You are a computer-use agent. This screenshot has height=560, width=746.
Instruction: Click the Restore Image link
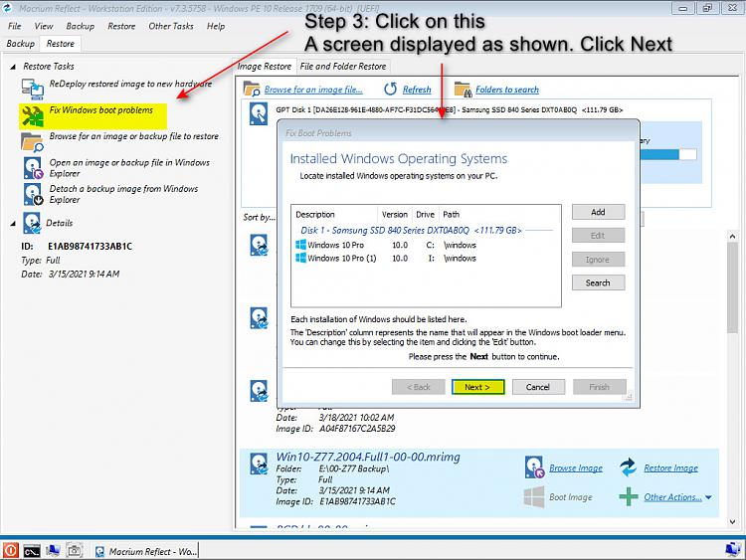(670, 468)
